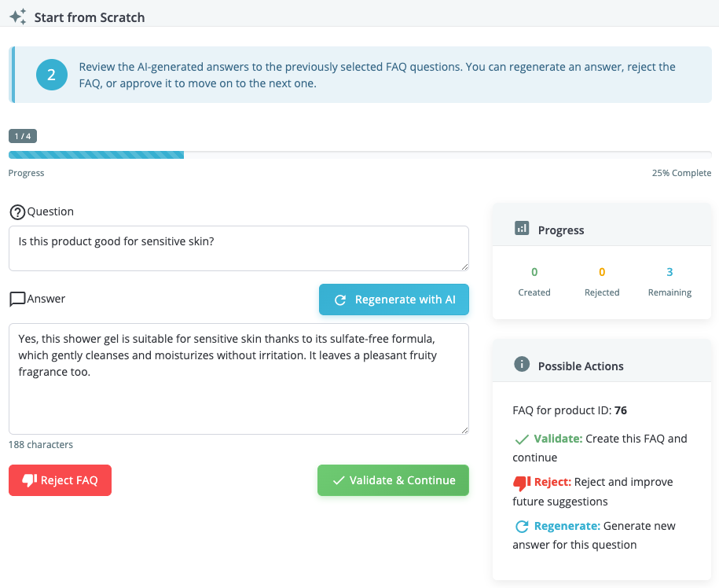Click the green Validate & Continue button
The height and width of the screenshot is (588, 719).
pyautogui.click(x=393, y=480)
